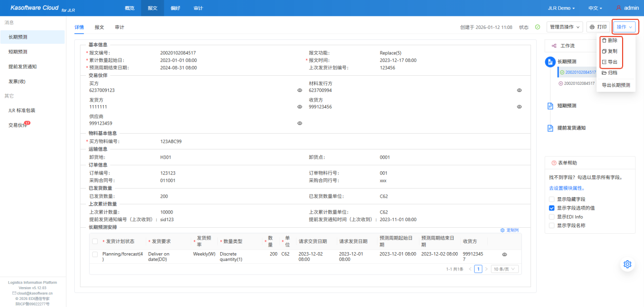The image size is (644, 307).
Task: Choose 删除 from the 操作 menu
Action: pyautogui.click(x=612, y=40)
